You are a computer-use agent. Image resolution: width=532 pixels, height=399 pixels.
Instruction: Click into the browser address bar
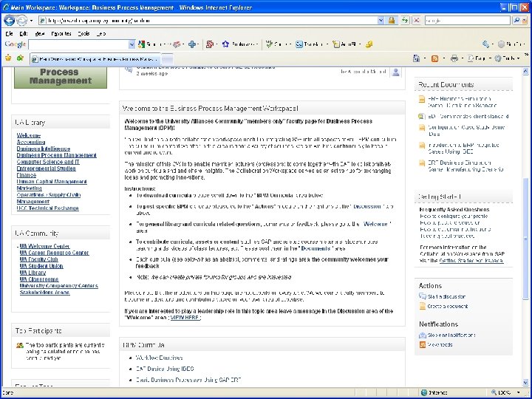click(x=208, y=21)
